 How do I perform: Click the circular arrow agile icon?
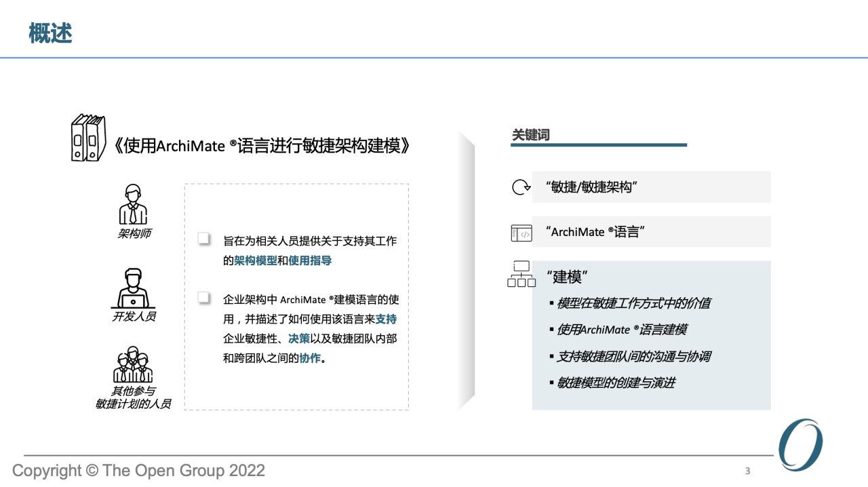(521, 187)
